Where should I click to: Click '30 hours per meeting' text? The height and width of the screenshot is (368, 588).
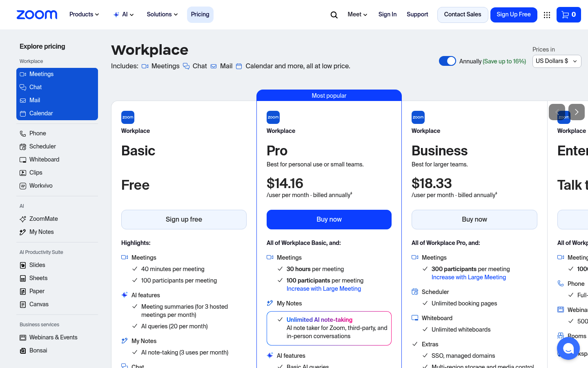315,269
